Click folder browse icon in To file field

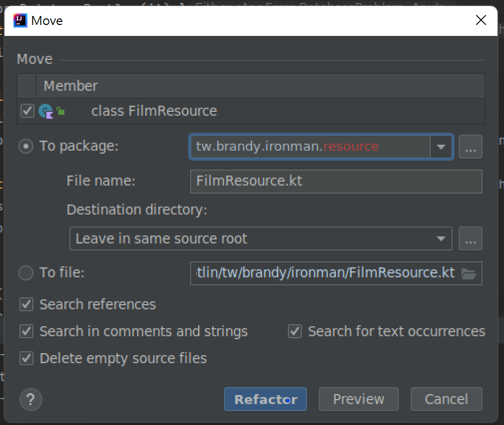click(468, 273)
